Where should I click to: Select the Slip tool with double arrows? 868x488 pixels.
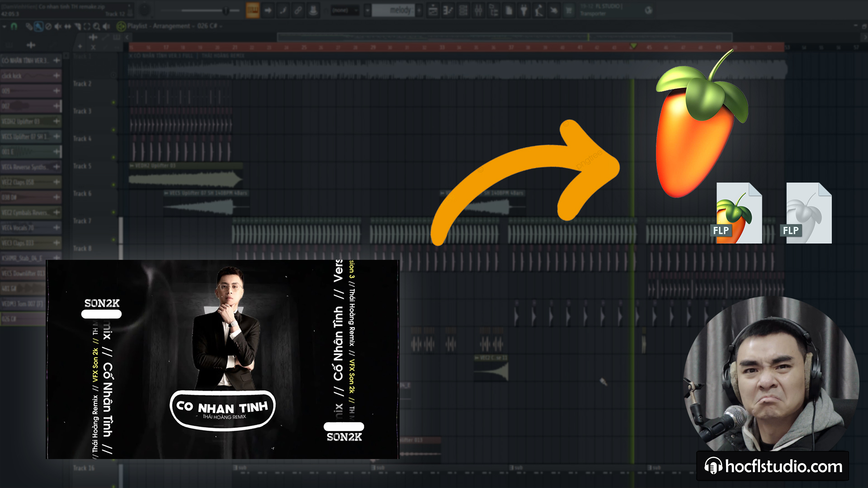click(68, 27)
